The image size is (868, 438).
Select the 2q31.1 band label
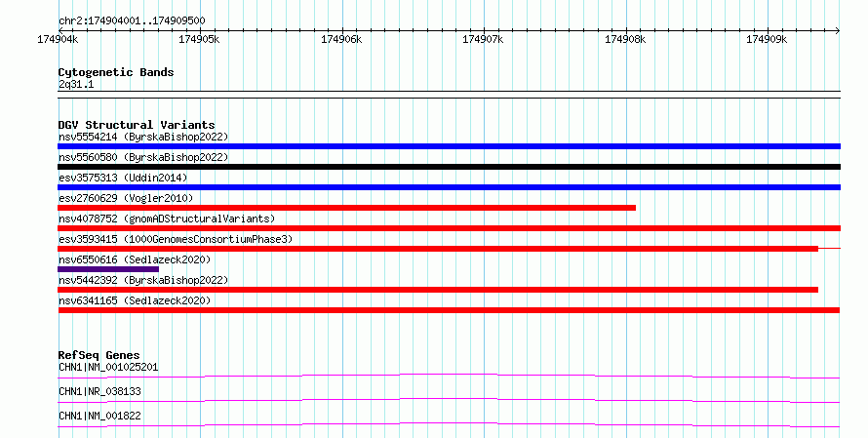pos(76,84)
